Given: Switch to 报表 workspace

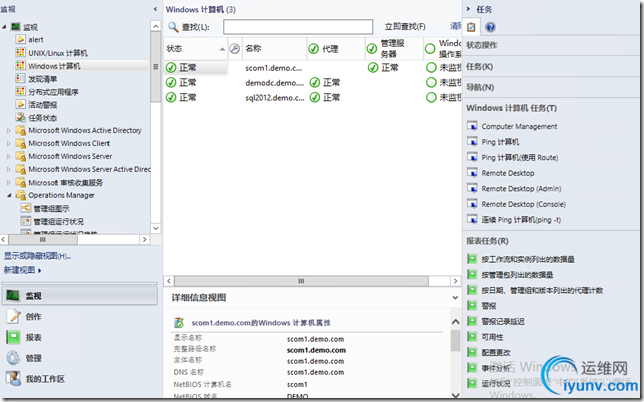Looking at the screenshot, I should click(79, 337).
